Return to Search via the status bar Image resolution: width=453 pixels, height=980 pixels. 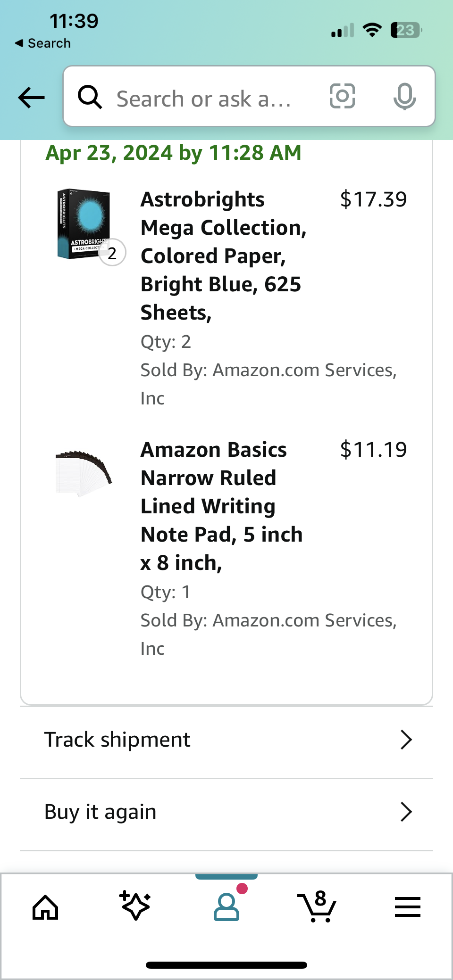pyautogui.click(x=42, y=43)
